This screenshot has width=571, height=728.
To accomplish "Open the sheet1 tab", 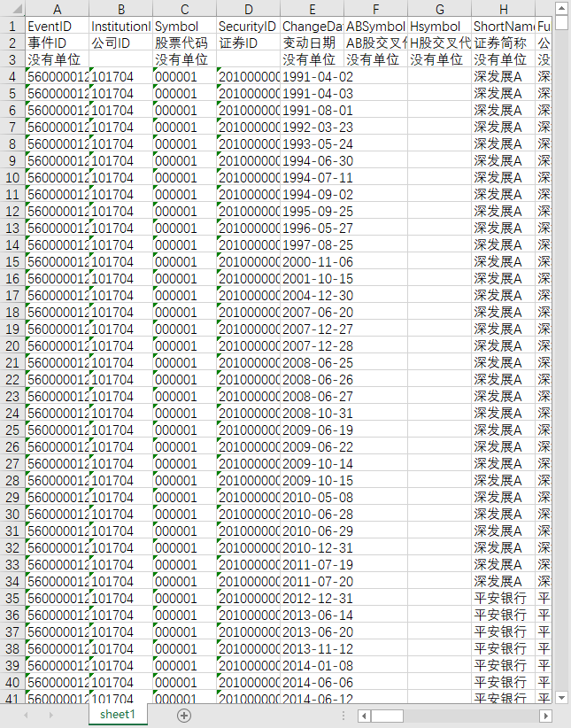I will 118,714.
